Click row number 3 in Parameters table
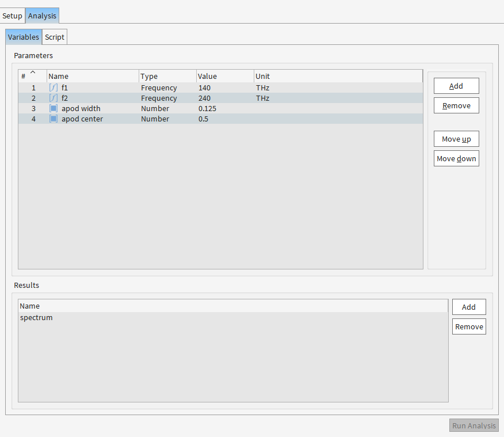 (33, 109)
